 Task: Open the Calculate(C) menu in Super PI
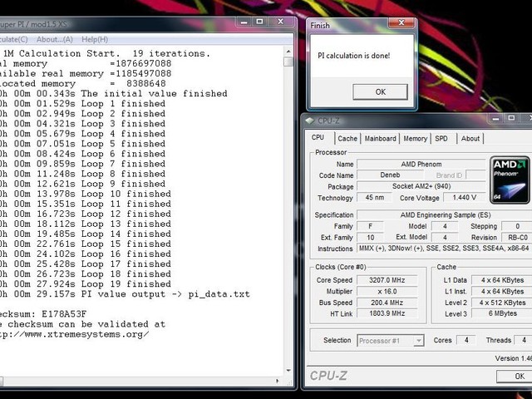(x=13, y=40)
